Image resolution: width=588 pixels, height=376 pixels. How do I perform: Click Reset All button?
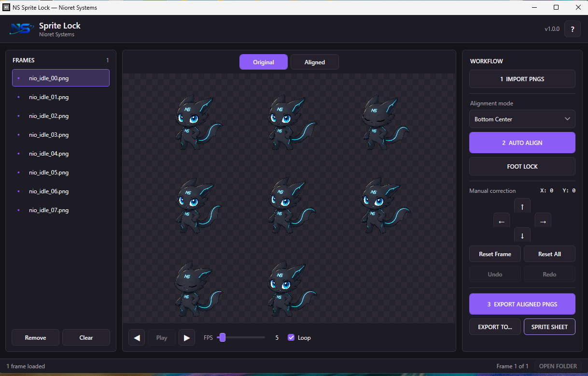(x=549, y=254)
